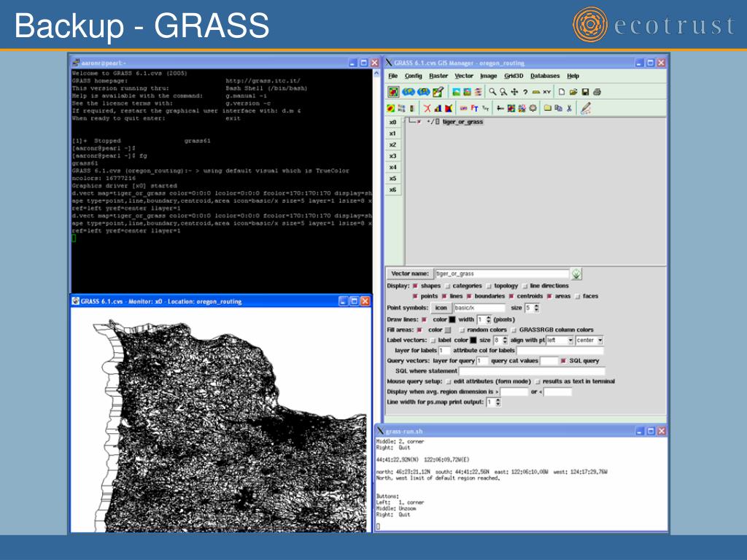Click point symbol size stepper arrows
747x560 pixels.
click(536, 308)
